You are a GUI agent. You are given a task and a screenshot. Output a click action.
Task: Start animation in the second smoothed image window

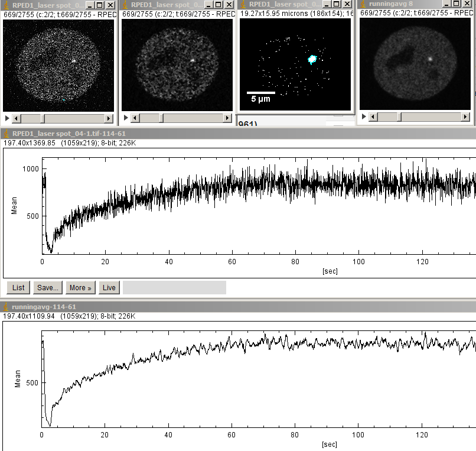point(126,118)
